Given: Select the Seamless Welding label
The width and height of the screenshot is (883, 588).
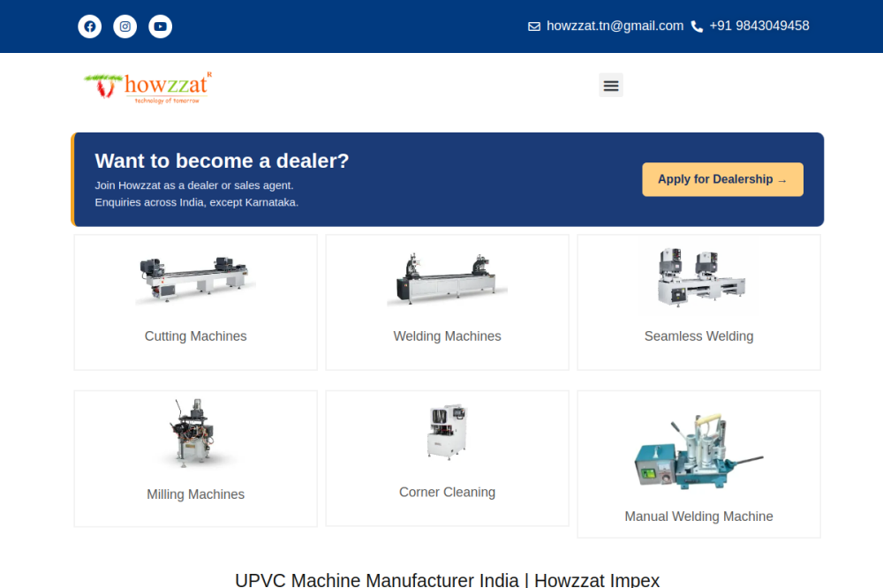Looking at the screenshot, I should (698, 336).
